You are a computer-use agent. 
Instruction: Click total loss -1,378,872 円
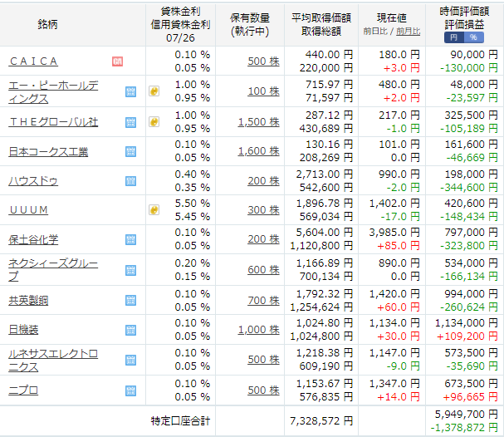[464, 428]
